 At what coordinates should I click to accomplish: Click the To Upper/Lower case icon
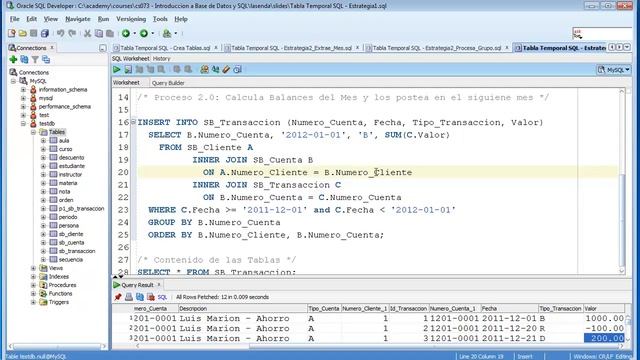pos(215,69)
